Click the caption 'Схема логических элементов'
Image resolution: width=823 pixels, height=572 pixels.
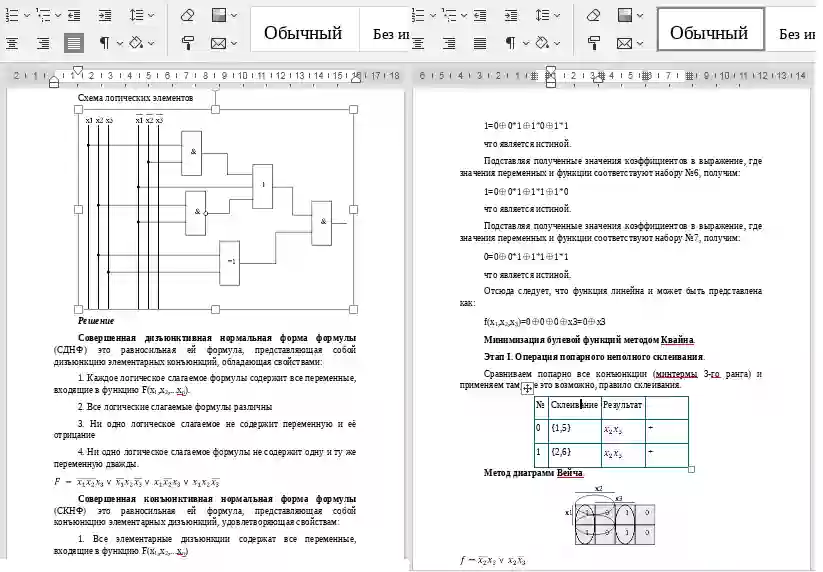pos(135,98)
